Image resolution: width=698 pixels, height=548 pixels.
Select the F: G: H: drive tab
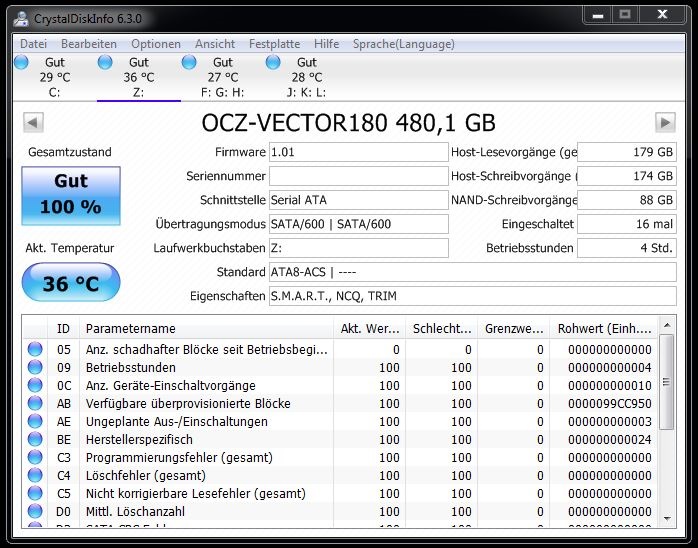(x=223, y=77)
